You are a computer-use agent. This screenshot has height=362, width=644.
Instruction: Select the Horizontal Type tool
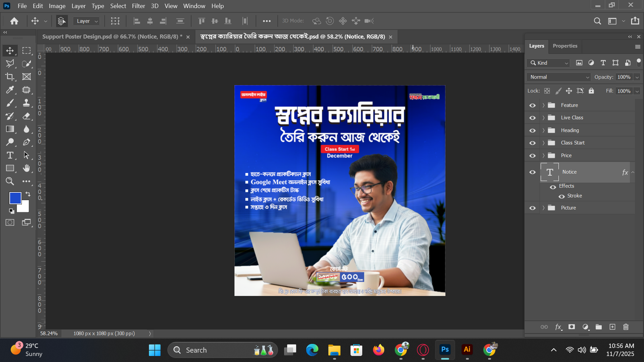point(10,155)
